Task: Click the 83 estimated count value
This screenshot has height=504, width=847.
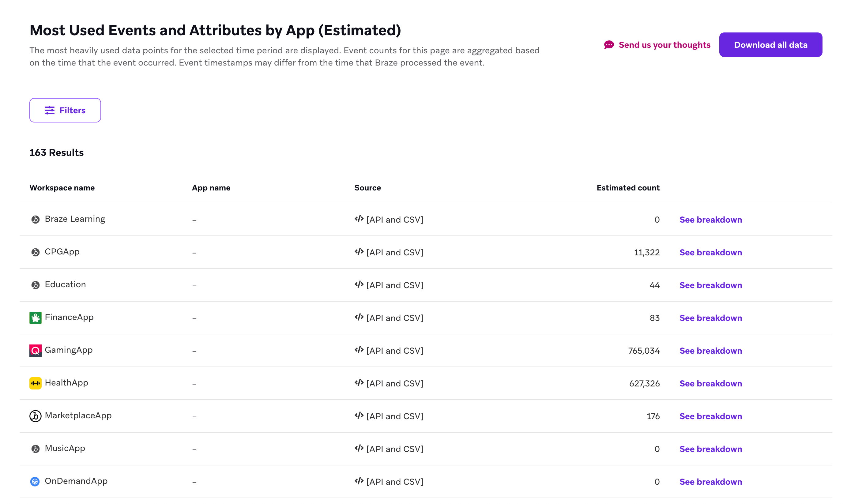Action: 654,318
